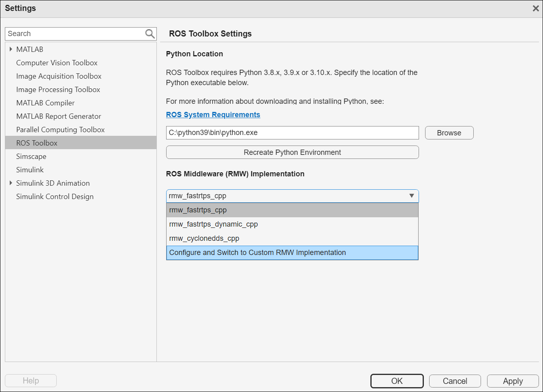Select Computer Vision Toolbox in sidebar
The height and width of the screenshot is (392, 543).
57,63
